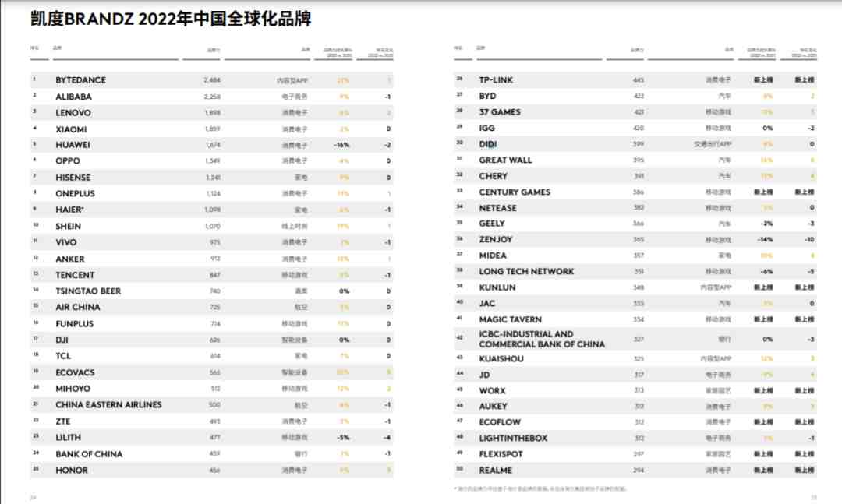
Task: Click NETEASE brand name
Action: click(497, 208)
